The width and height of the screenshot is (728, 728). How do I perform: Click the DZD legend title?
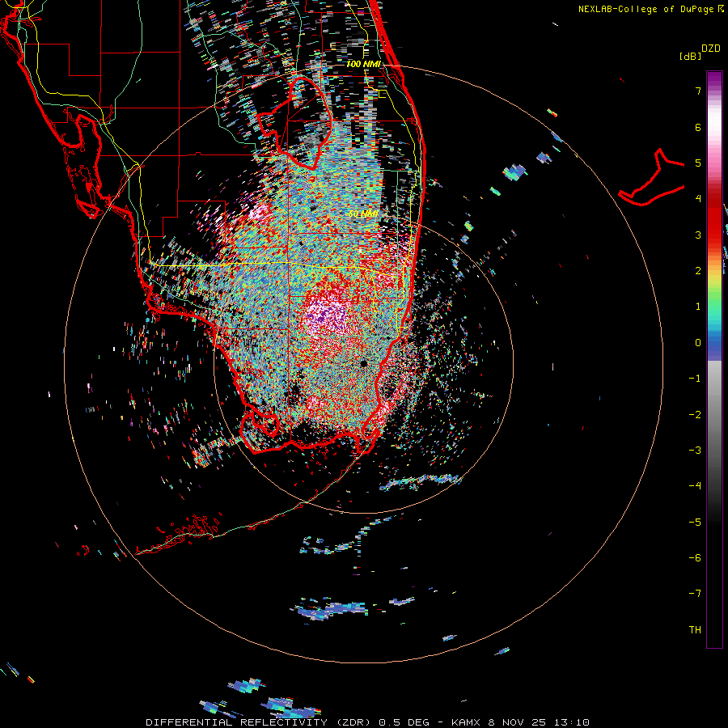click(x=710, y=49)
